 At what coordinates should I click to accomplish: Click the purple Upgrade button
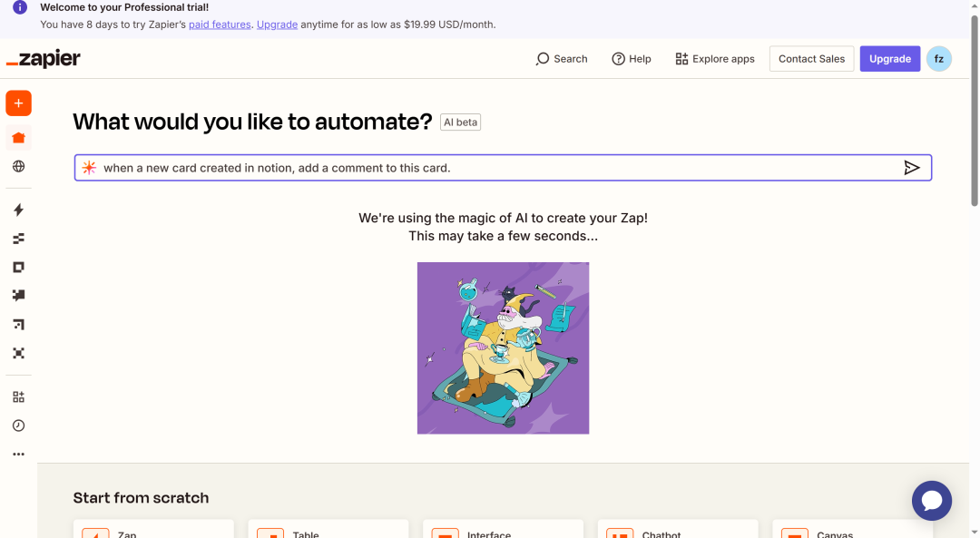889,59
